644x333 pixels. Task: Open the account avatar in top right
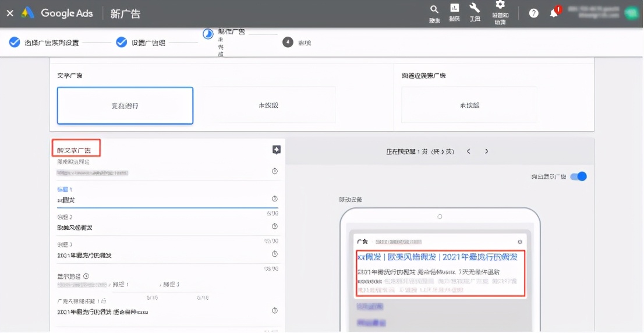(631, 13)
